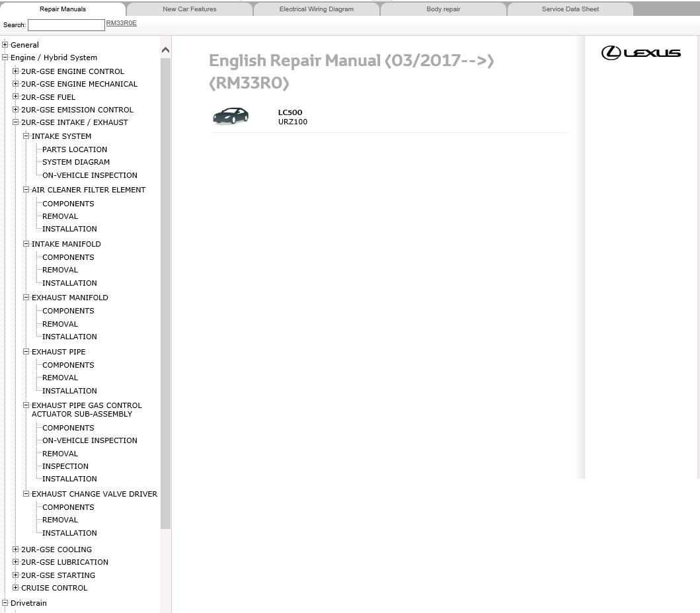The height and width of the screenshot is (613, 700).
Task: Open ON-VEHICLE INSPECTION under Intake System
Action: tap(90, 175)
